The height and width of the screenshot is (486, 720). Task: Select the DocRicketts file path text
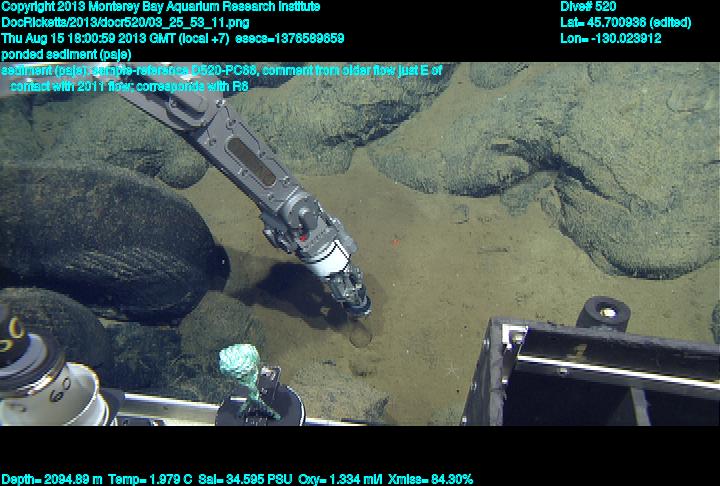[x=126, y=22]
